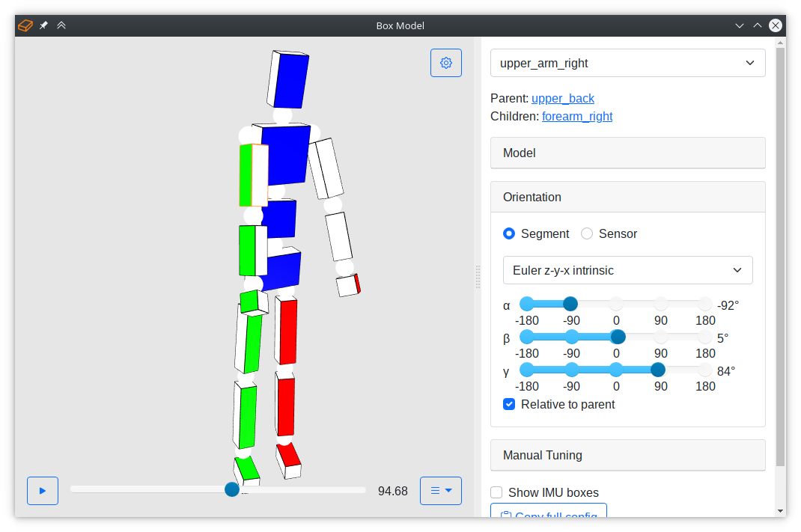Click the 180 mark on the α slider

coord(705,305)
